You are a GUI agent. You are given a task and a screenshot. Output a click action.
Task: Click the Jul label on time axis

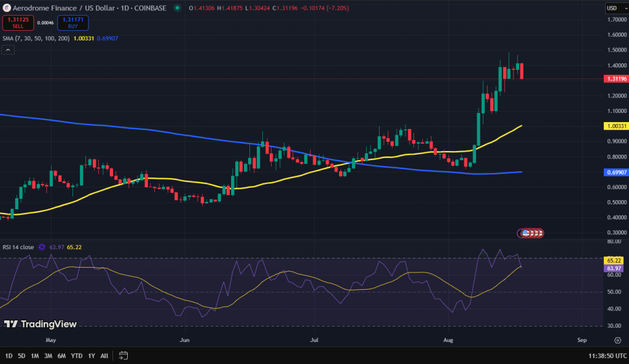coord(314,340)
